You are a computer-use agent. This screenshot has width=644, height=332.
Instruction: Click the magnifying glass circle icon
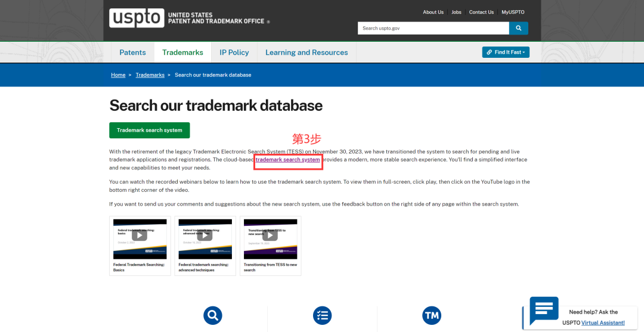(213, 315)
